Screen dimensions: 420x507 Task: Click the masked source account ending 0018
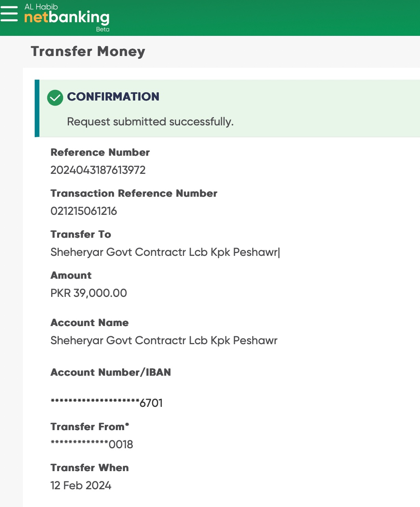pyautogui.click(x=92, y=445)
